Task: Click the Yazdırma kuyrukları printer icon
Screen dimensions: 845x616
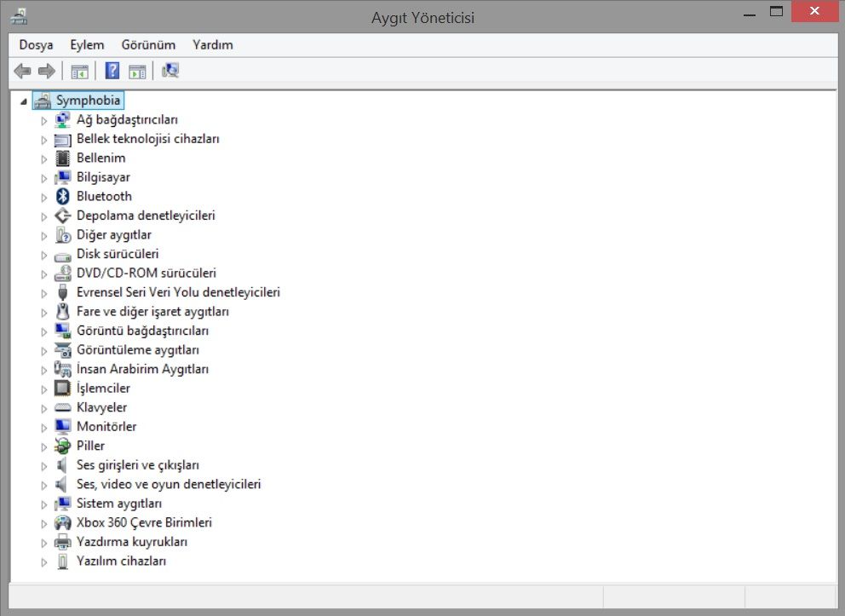Action: click(62, 542)
